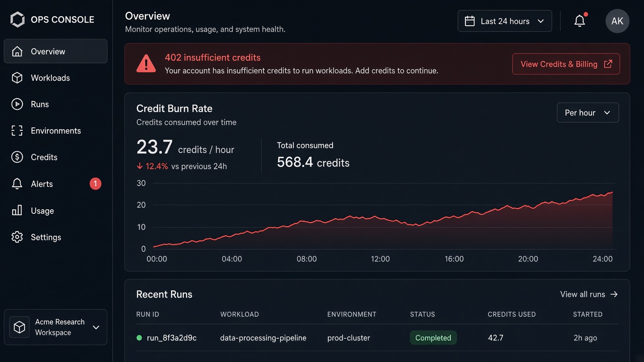The height and width of the screenshot is (362, 644).
Task: Click the Settings gear icon
Action: tap(17, 237)
